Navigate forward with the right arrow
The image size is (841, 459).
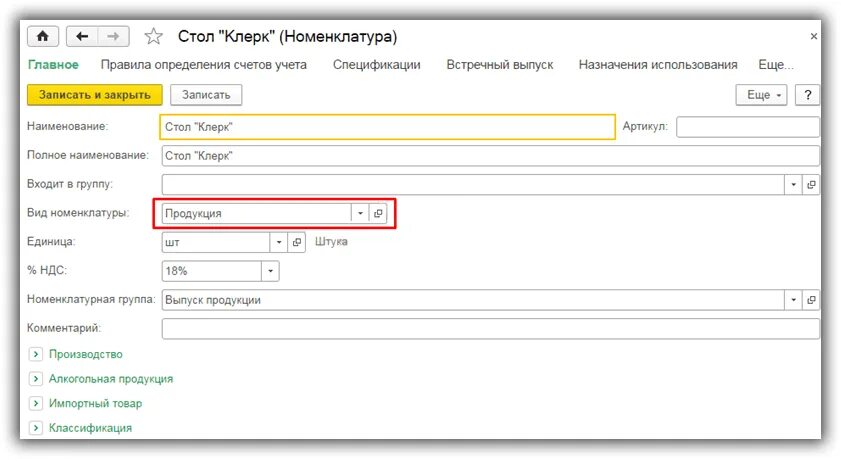[113, 36]
